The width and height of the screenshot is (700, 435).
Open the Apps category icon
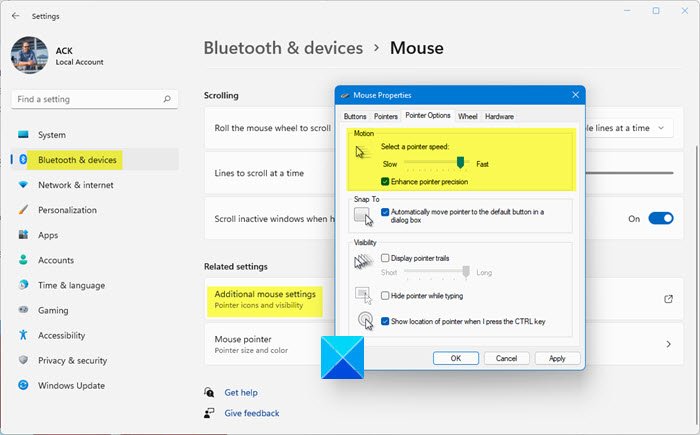[23, 235]
